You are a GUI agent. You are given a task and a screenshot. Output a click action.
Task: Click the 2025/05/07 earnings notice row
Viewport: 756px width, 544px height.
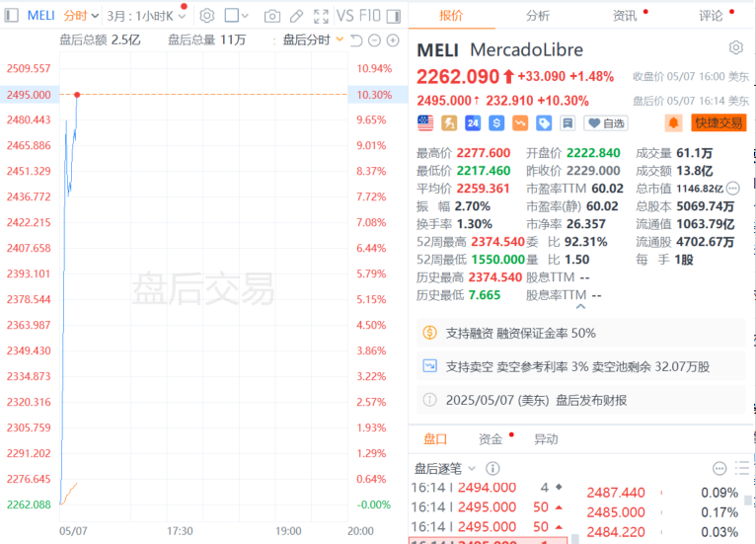pos(581,400)
